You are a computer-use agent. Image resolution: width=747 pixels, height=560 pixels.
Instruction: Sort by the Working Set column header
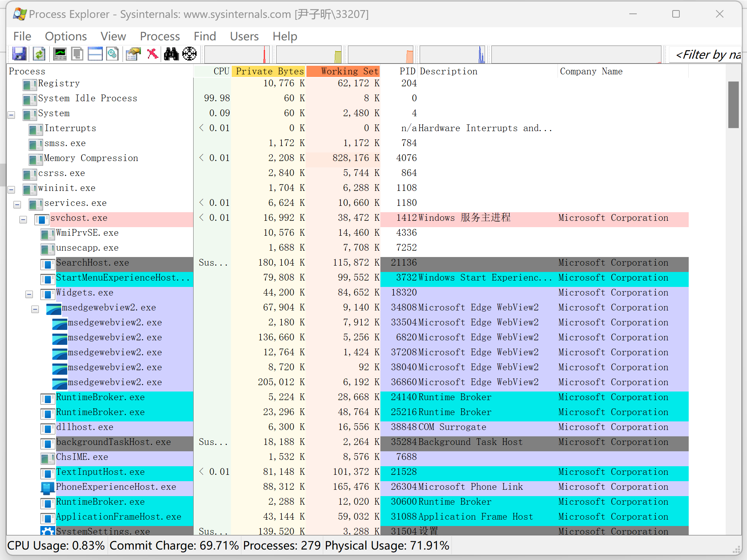343,71
